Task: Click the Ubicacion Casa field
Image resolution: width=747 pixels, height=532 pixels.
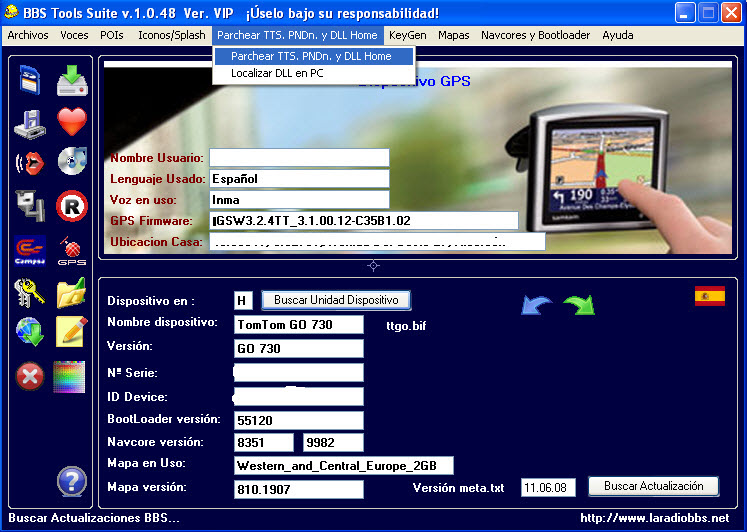Action: click(377, 241)
